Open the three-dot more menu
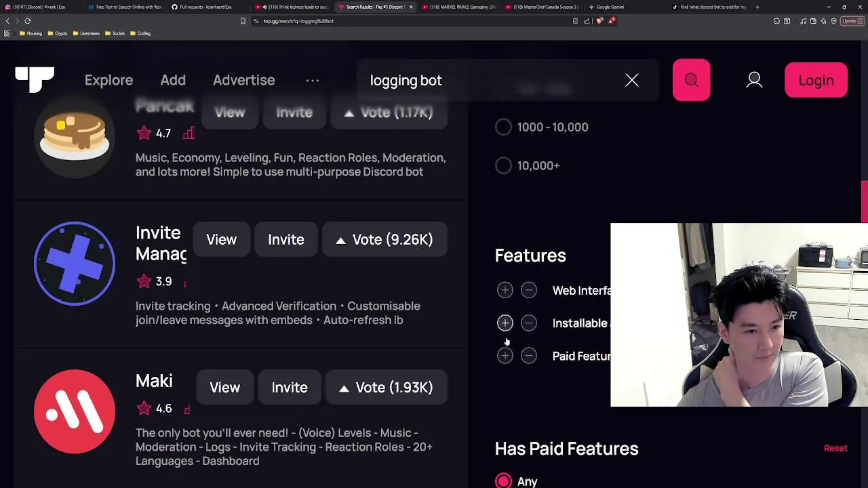 [x=313, y=80]
